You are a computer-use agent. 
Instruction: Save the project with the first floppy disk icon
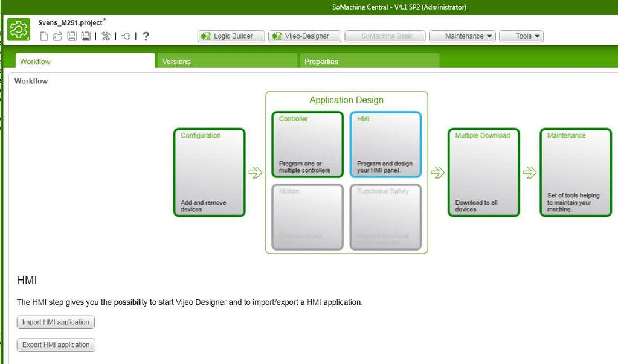coord(72,36)
